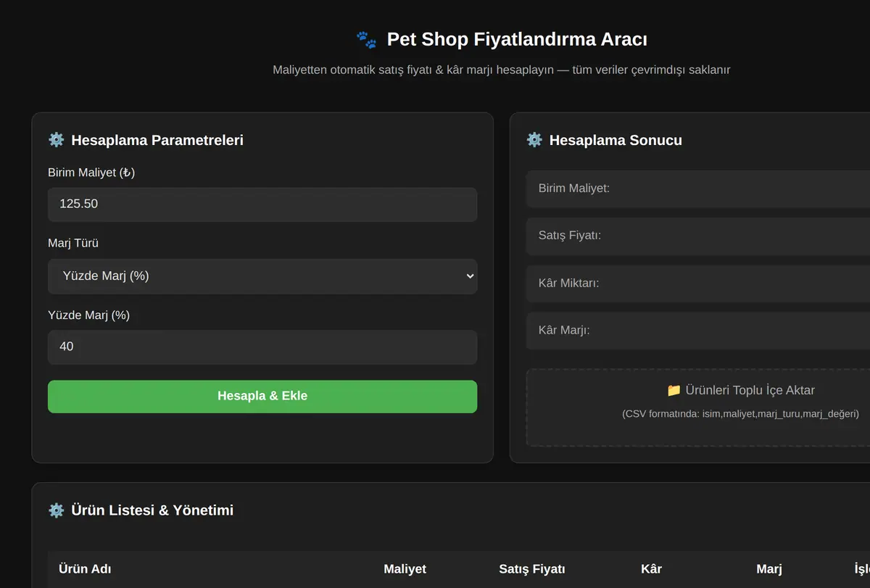870x588 pixels.
Task: Click the Yüzde Marj (%) label
Action: click(x=88, y=315)
